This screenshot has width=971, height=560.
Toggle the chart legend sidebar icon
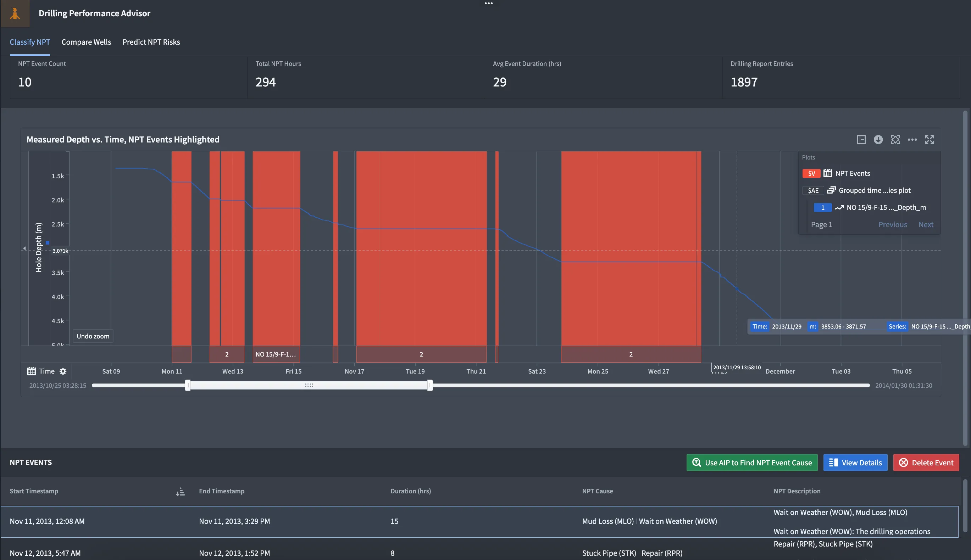tap(861, 140)
